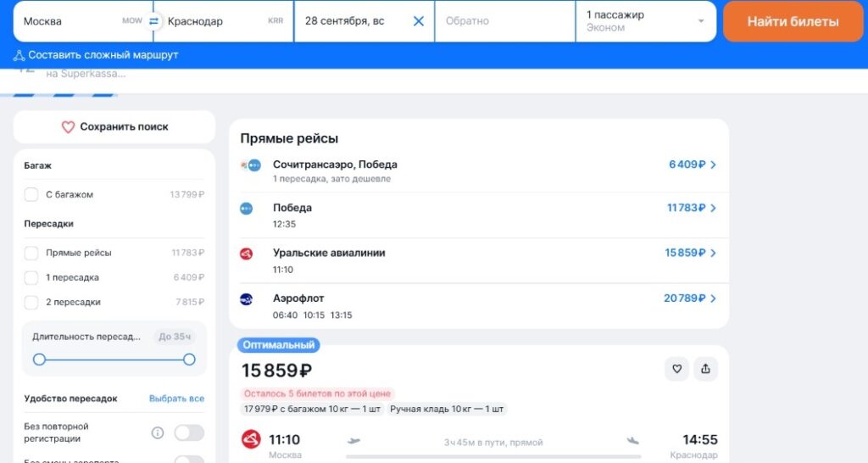Click the Краснодар destination field

tap(224, 21)
